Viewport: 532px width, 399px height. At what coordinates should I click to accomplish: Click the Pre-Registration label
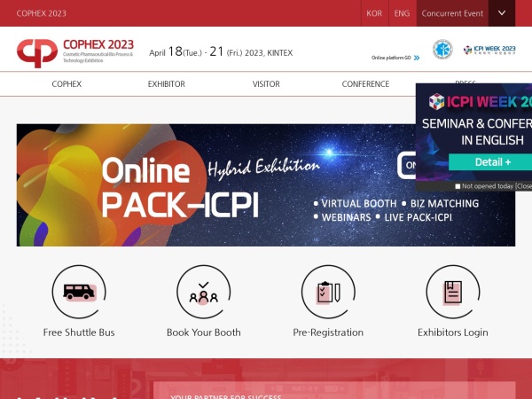[x=328, y=332]
